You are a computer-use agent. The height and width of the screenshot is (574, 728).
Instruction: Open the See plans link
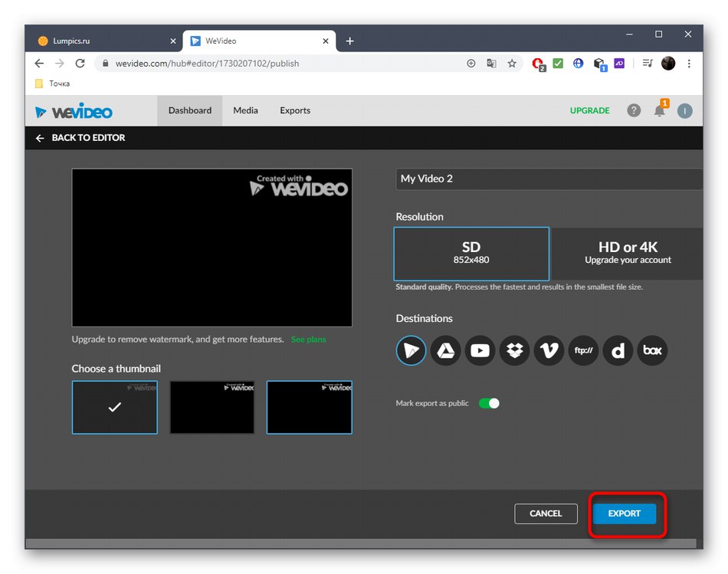click(x=308, y=339)
